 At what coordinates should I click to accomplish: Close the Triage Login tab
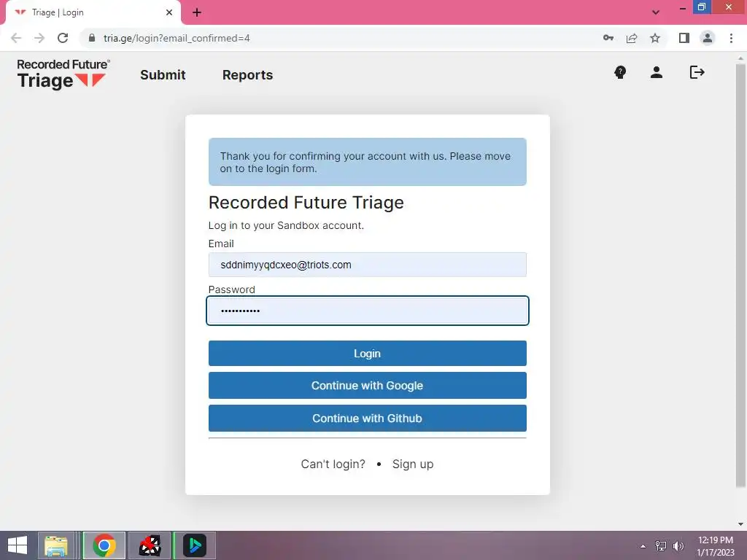tap(169, 12)
